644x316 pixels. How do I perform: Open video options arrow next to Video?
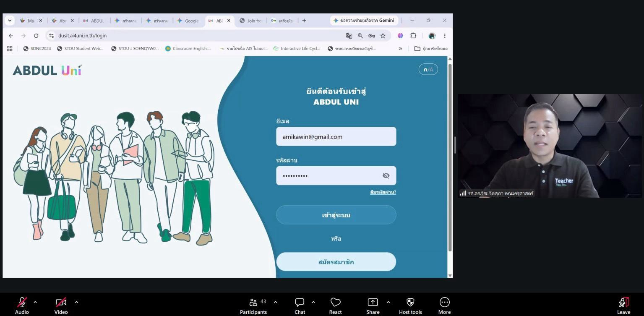pyautogui.click(x=76, y=302)
